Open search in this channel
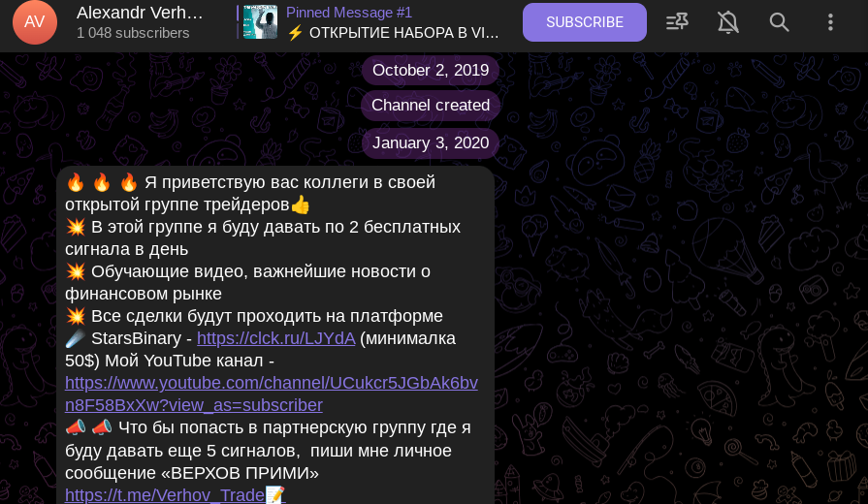Screen dimensions: 868x504 pos(779,22)
